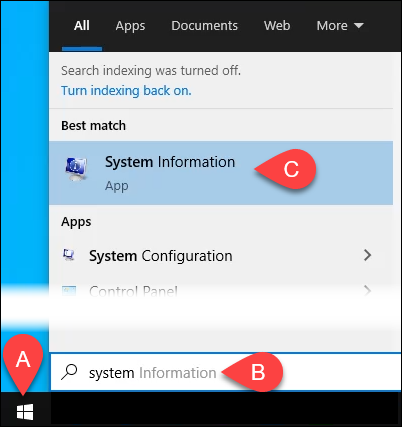Switch to the Documents tab
402x427 pixels.
point(204,26)
